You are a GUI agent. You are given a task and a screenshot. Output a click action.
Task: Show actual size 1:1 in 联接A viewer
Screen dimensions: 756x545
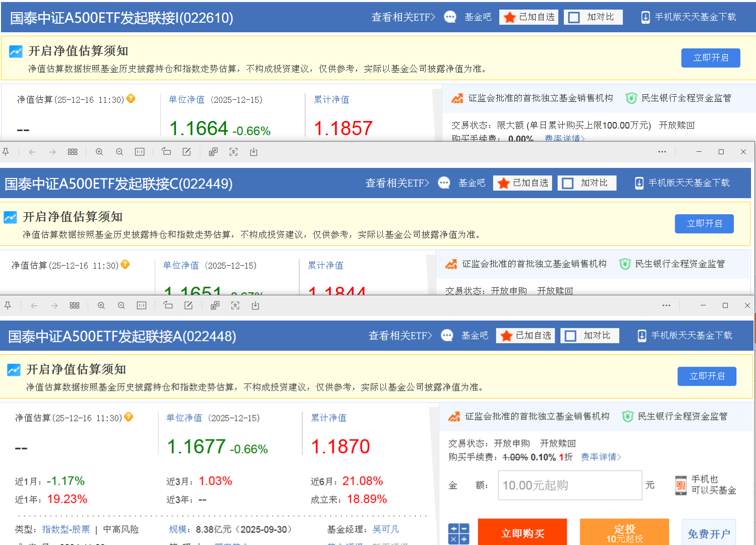pos(142,306)
